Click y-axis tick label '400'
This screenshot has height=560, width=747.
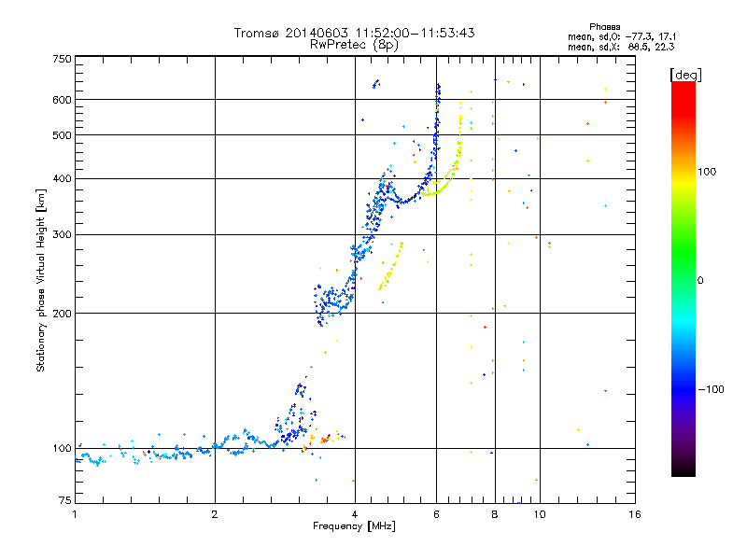coord(62,179)
